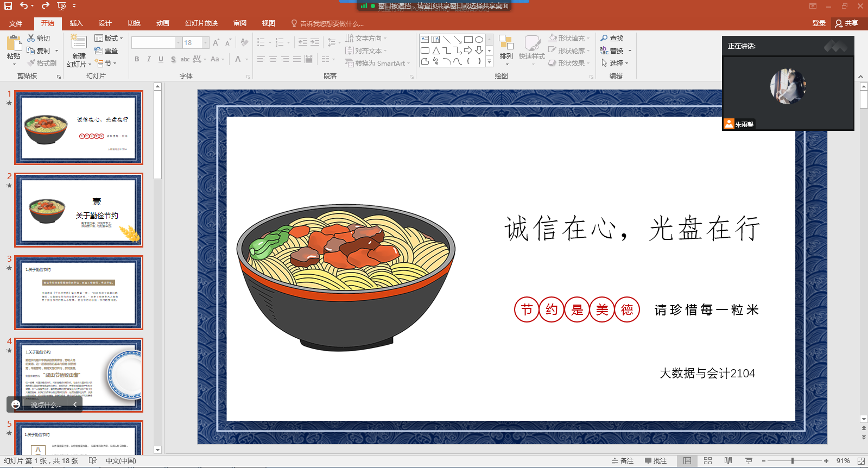Click the zoom slider handle
Viewport: 868px width, 468px height.
click(793, 461)
